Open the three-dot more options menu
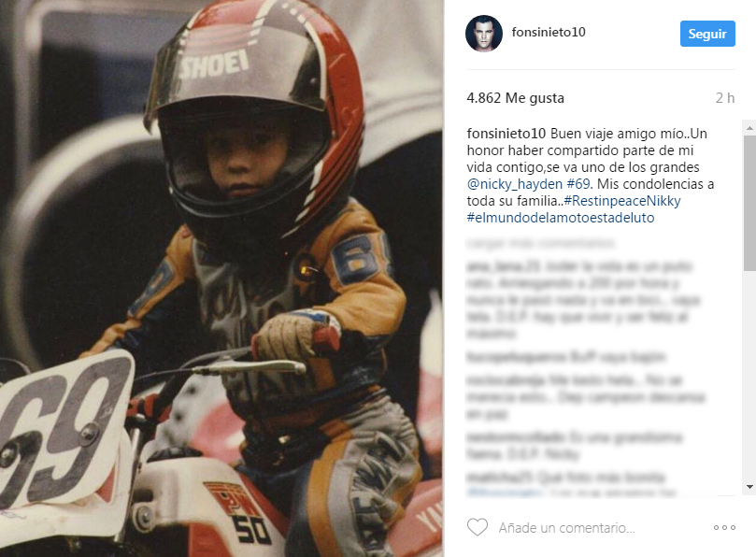This screenshot has height=557, width=756. [724, 528]
